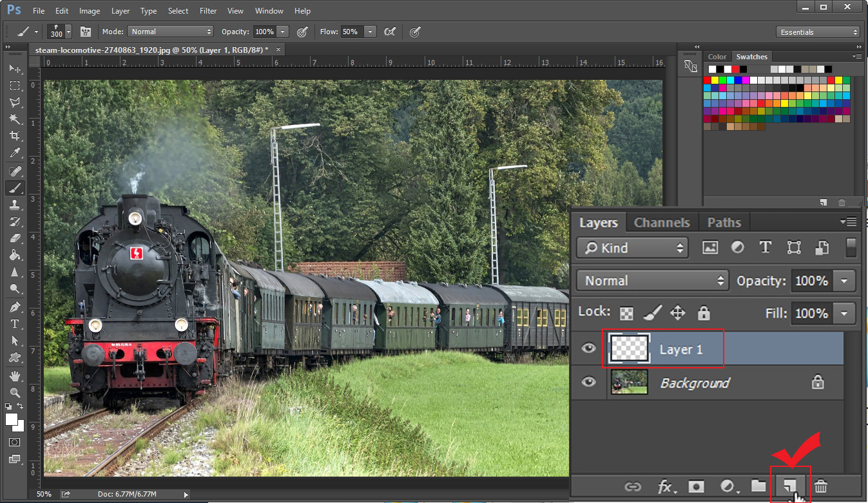This screenshot has height=503, width=868.
Task: Select the Brush tool in toolbox
Action: coord(15,188)
